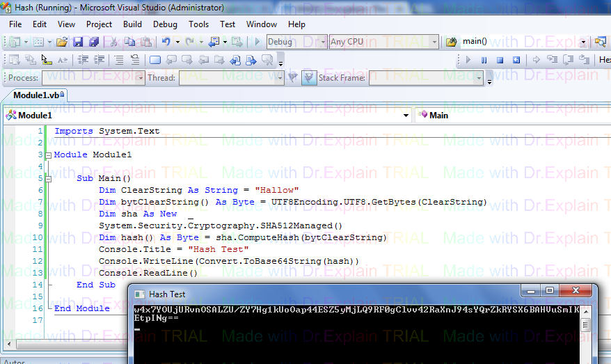The height and width of the screenshot is (364, 611).
Task: Click the Display Word Completion icon
Action: [x=63, y=60]
